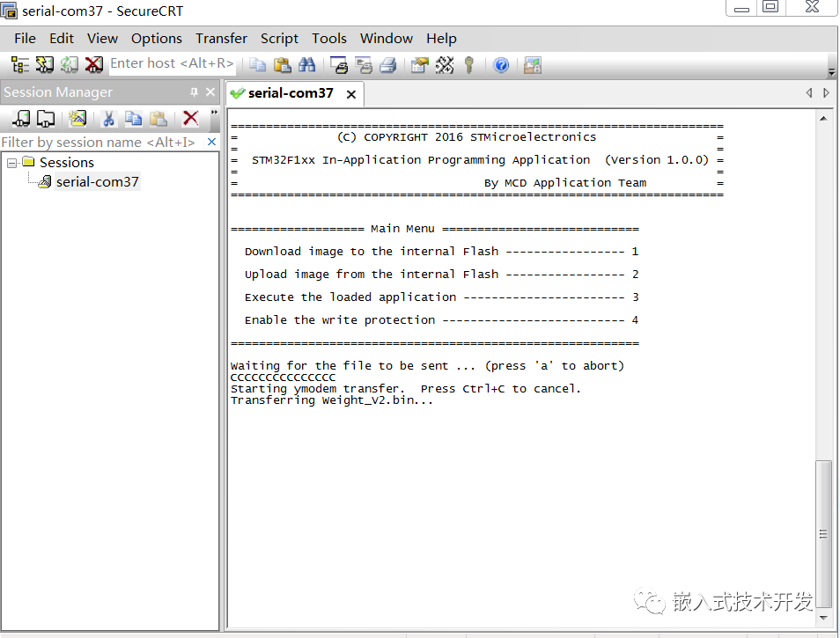Click 'Upload image from the internal Flash' line
This screenshot has width=840, height=638.
(x=441, y=275)
